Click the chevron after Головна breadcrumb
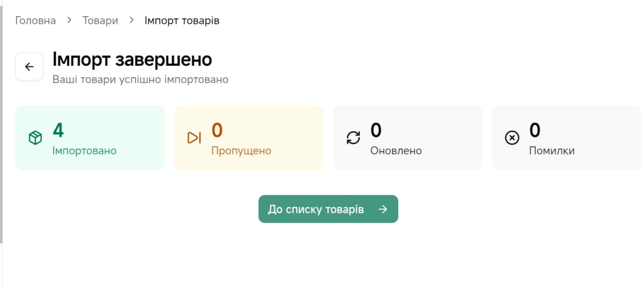The image size is (644, 286). click(x=69, y=20)
